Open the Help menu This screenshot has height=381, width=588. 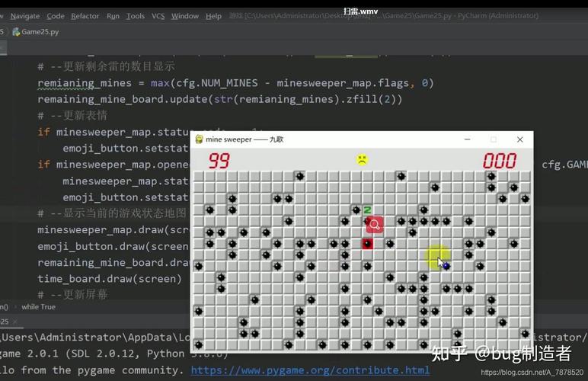point(213,16)
